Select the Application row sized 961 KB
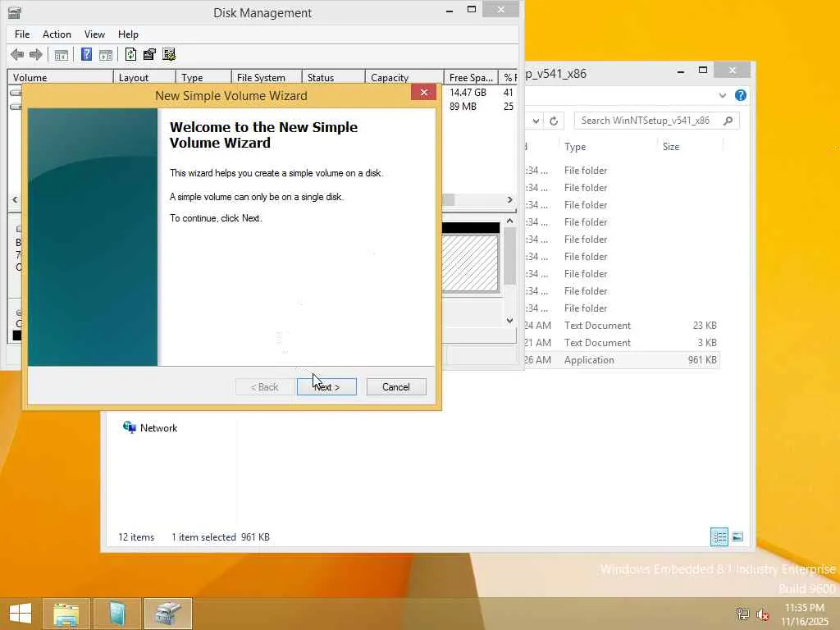The height and width of the screenshot is (630, 840). pos(622,360)
